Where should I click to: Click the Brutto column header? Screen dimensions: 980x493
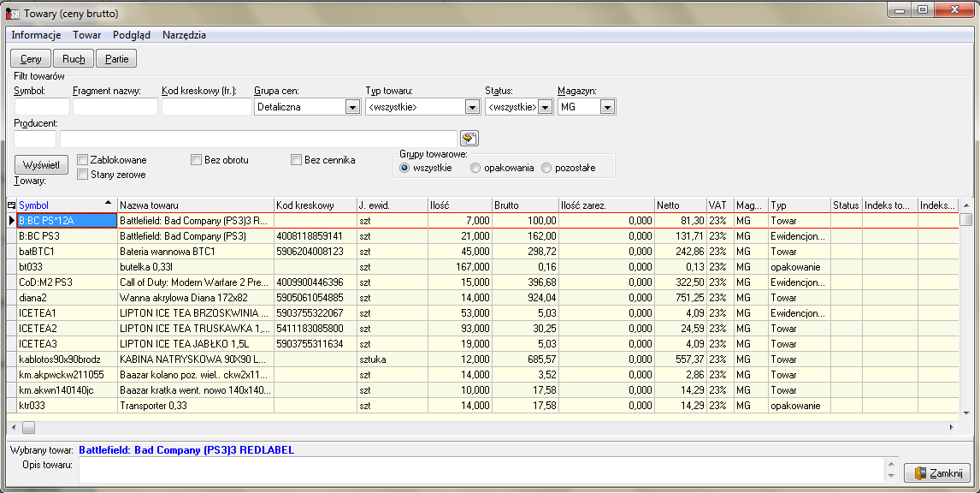point(526,205)
